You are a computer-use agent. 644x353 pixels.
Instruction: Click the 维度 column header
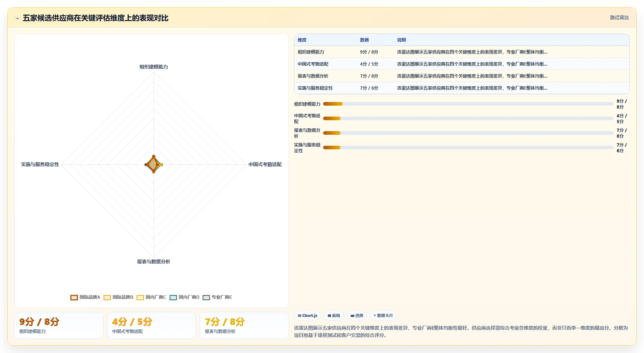(302, 40)
